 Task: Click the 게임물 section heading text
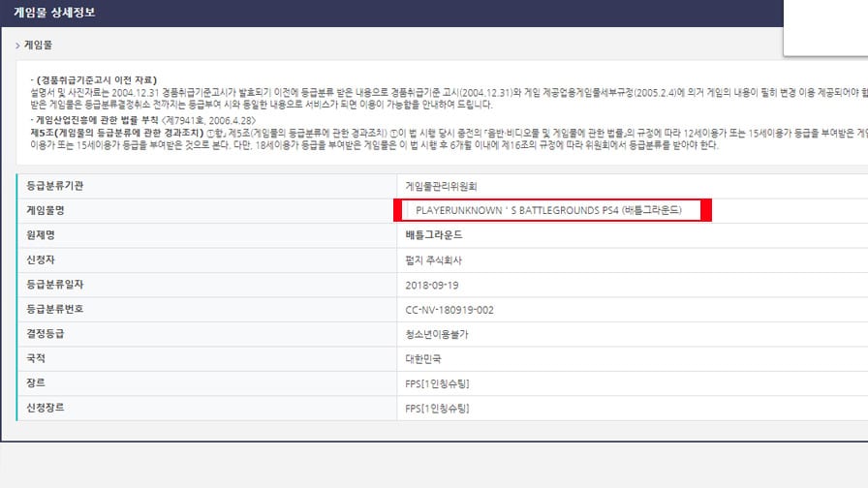[38, 46]
